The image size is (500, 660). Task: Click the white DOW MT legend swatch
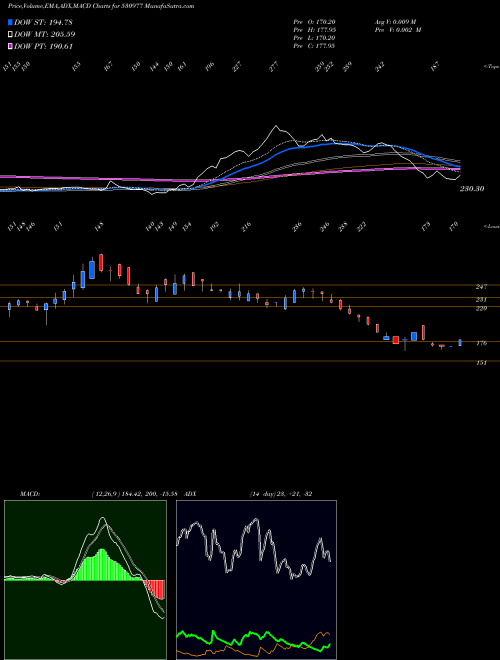[x=10, y=35]
